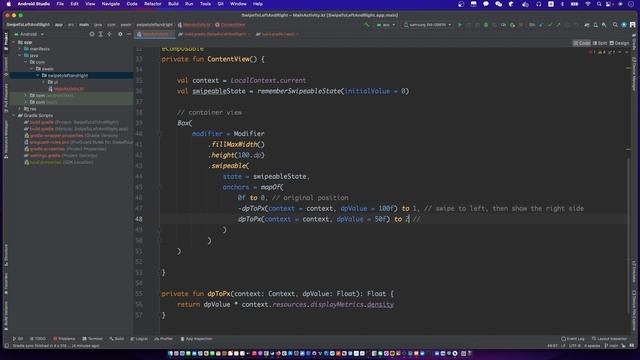This screenshot has width=640, height=360.
Task: Open the Profiler tool window
Action: coord(164,339)
